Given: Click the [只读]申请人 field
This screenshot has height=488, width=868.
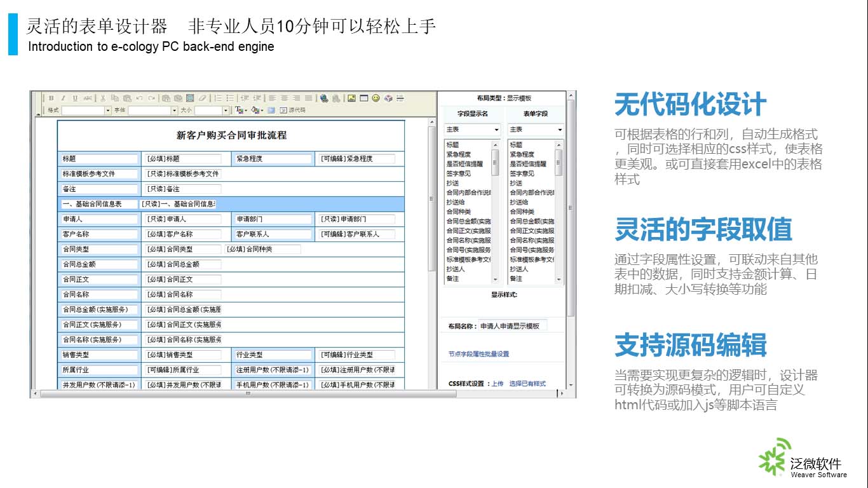Looking at the screenshot, I should point(182,219).
